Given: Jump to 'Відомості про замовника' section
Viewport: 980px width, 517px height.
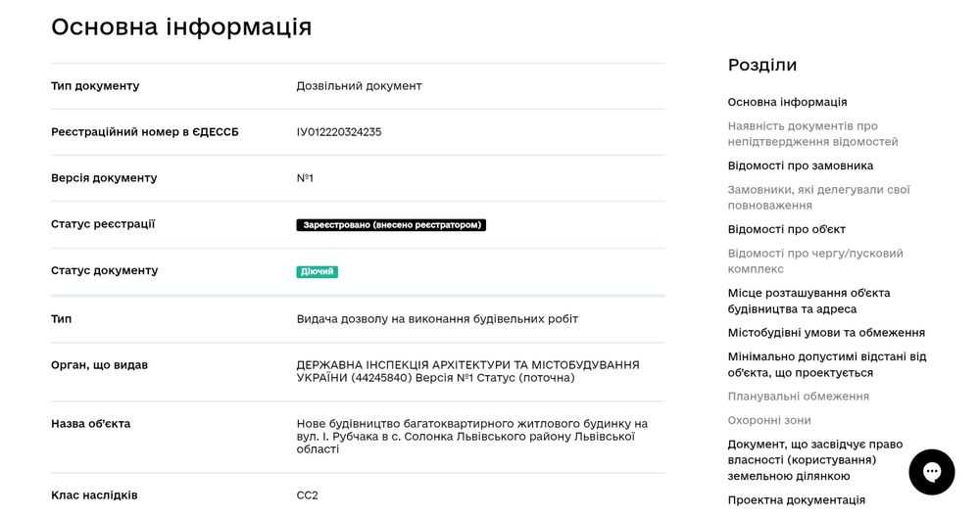Looking at the screenshot, I should (x=800, y=165).
